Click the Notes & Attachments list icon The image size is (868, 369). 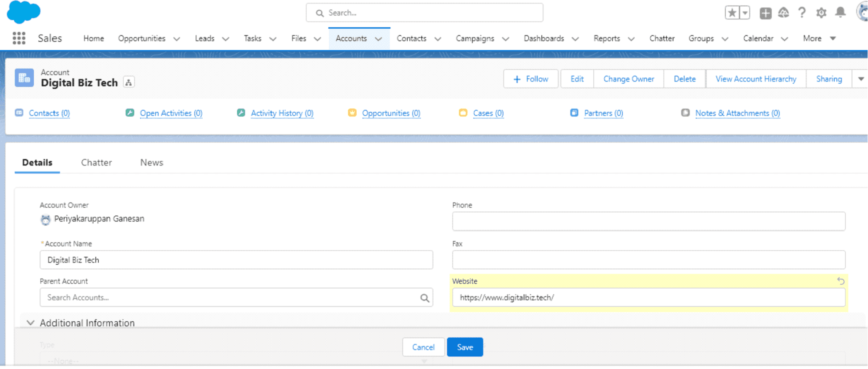pos(685,113)
